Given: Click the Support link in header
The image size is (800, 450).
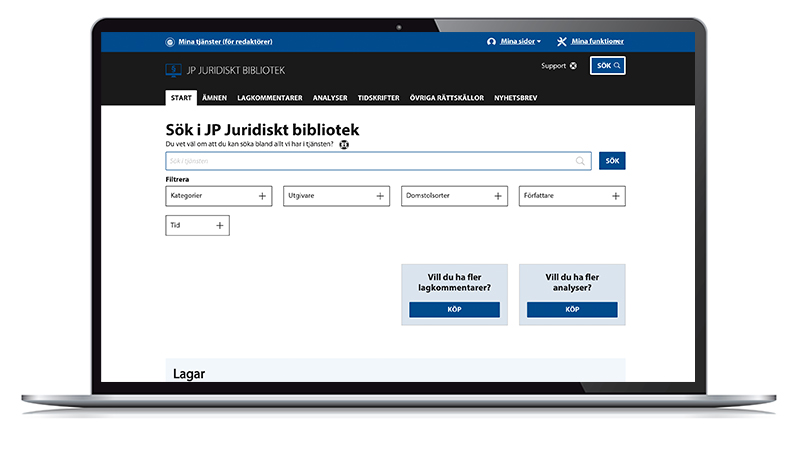Looking at the screenshot, I should click(554, 66).
